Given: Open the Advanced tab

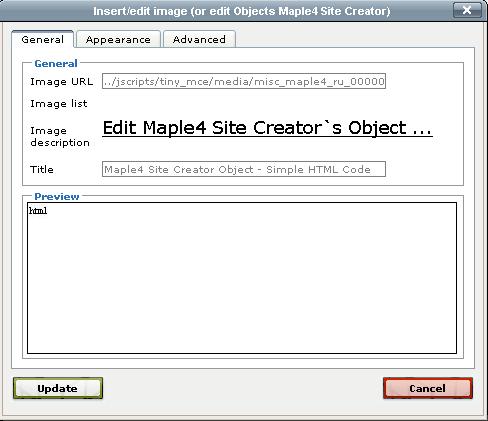Looking at the screenshot, I should tap(199, 39).
